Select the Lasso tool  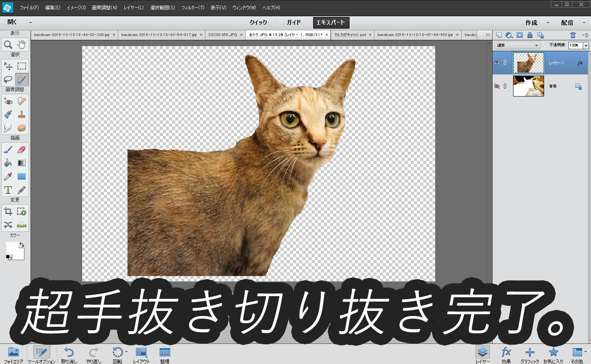pyautogui.click(x=8, y=79)
